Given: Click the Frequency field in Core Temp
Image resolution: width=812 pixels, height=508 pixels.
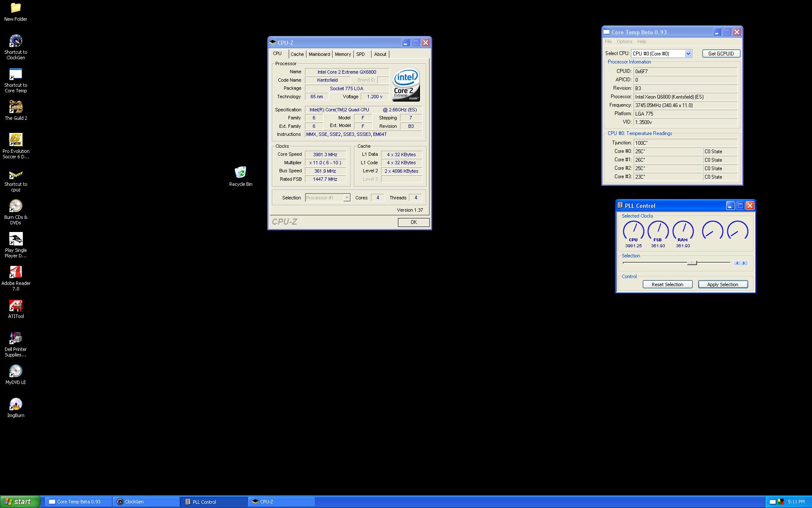Looking at the screenshot, I should tap(685, 105).
